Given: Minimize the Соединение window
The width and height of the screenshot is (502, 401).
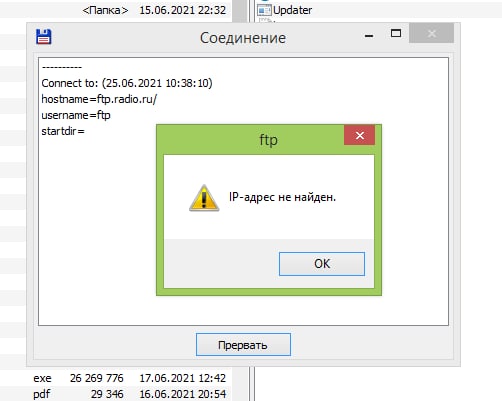Looking at the screenshot, I should point(369,35).
